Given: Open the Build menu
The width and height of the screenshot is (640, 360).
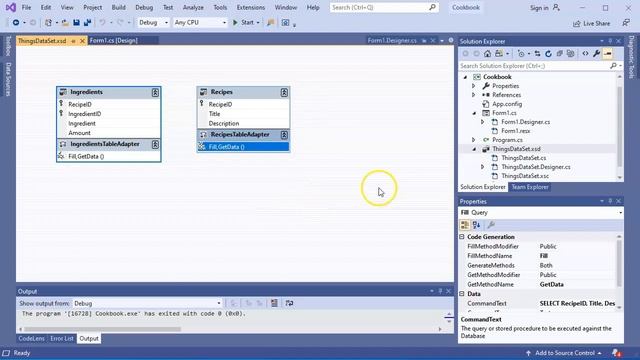Looking at the screenshot, I should [118, 7].
